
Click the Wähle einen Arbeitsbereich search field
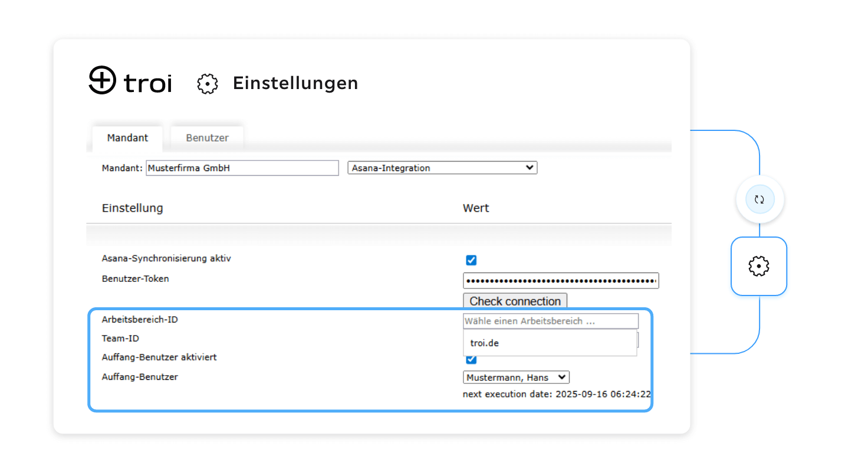click(550, 321)
